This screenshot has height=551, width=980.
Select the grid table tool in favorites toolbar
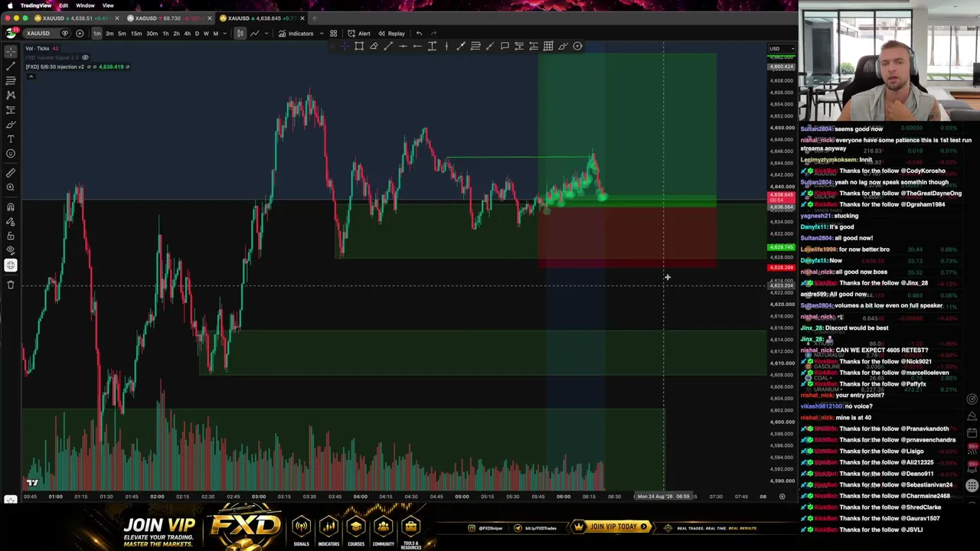coord(548,46)
